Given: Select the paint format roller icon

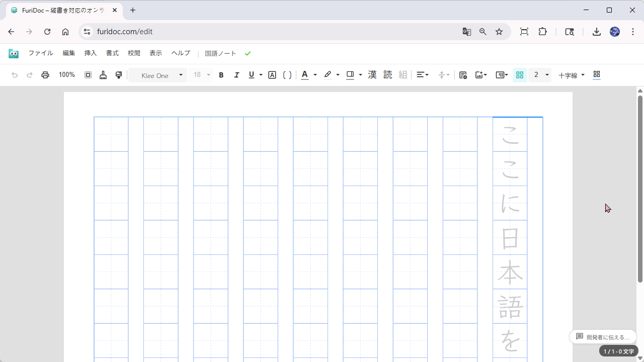Looking at the screenshot, I should point(119,75).
